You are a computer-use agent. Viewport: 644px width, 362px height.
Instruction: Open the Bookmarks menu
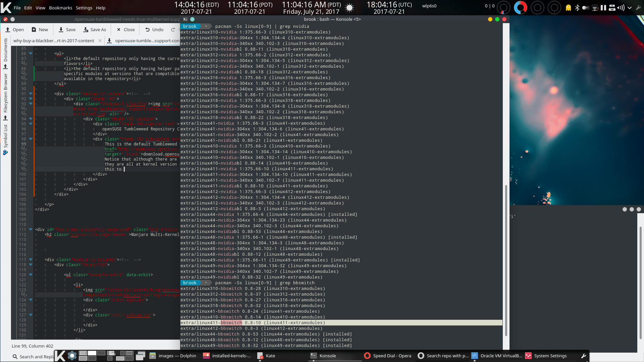click(60, 8)
